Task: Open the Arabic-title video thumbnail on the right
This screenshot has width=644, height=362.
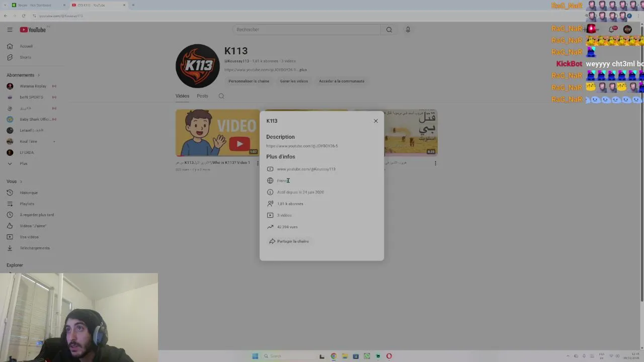Action: [x=411, y=133]
